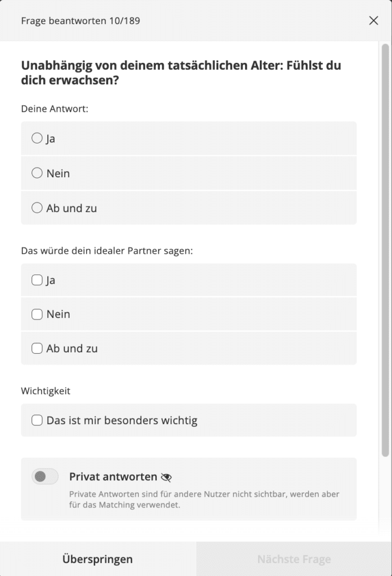Viewport: 392px width, 576px height.
Task: Click the 'Frage beantworten 10/189' header title
Action: tap(80, 21)
